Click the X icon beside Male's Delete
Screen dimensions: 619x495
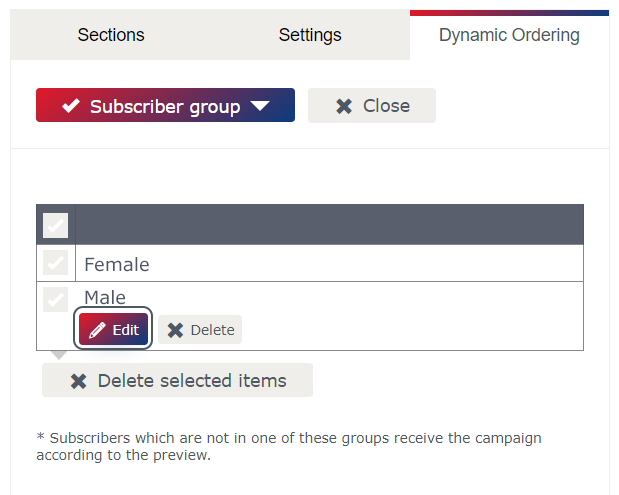175,330
